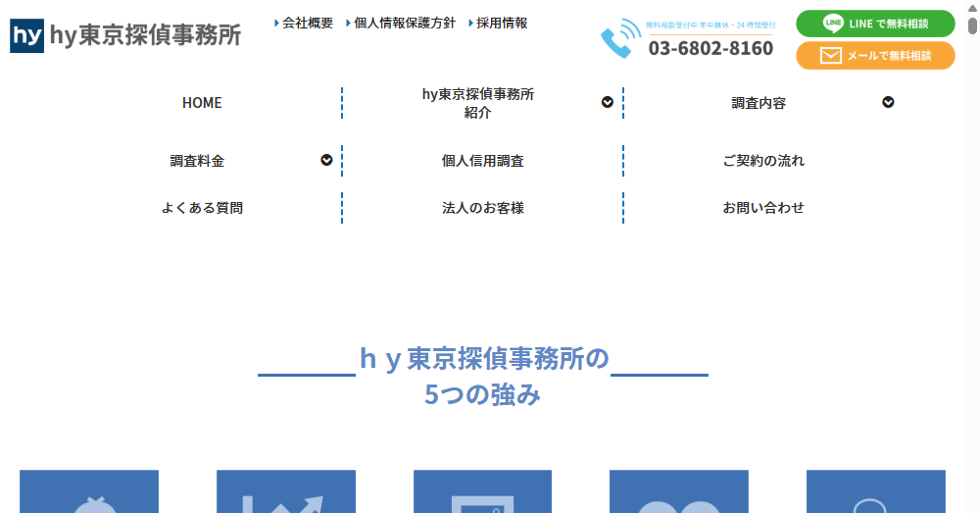The width and height of the screenshot is (980, 513).
Task: Open the よくある質問 page
Action: pyautogui.click(x=202, y=208)
